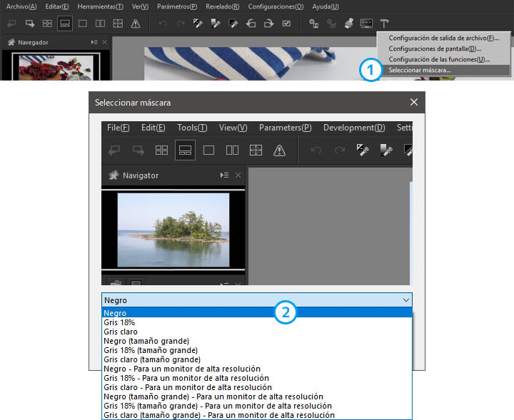Click the island preview image in the dialog

coord(173,228)
